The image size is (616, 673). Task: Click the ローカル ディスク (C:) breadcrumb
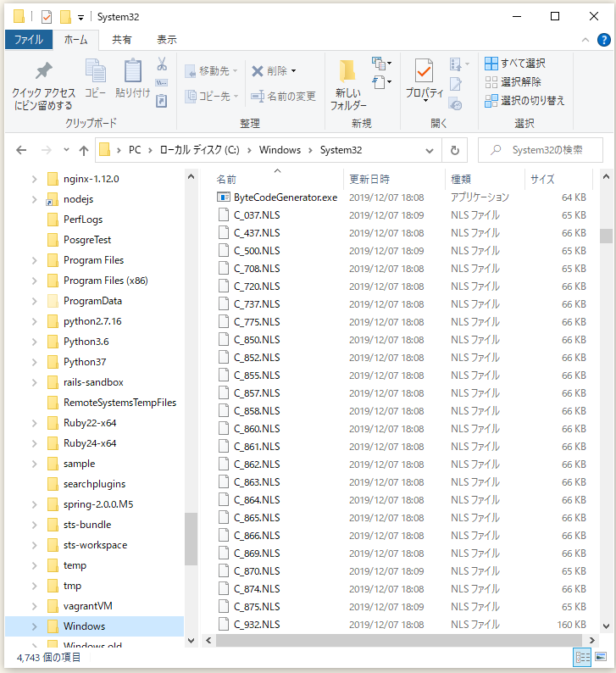coord(199,150)
